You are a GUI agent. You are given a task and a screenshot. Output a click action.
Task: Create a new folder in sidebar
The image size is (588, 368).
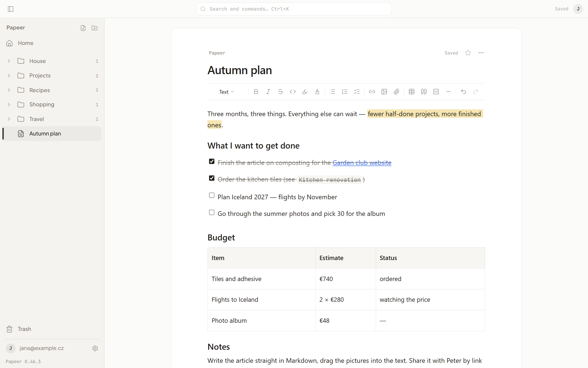94,28
